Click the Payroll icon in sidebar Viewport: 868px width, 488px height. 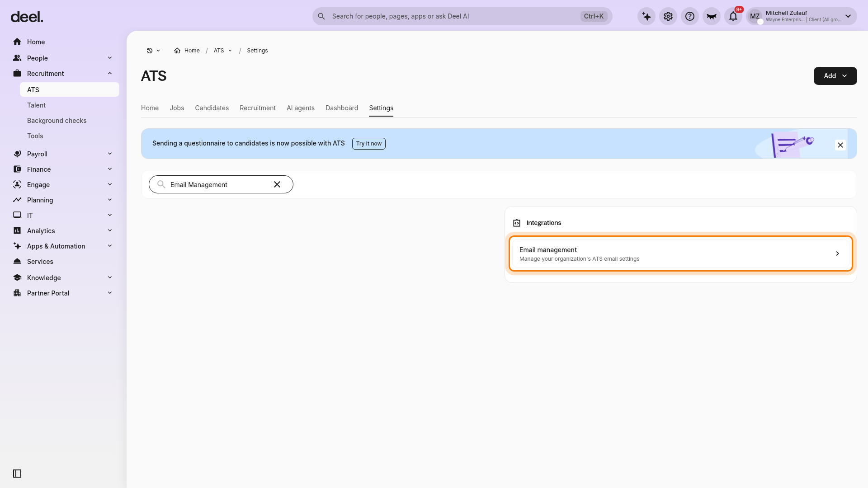(17, 154)
